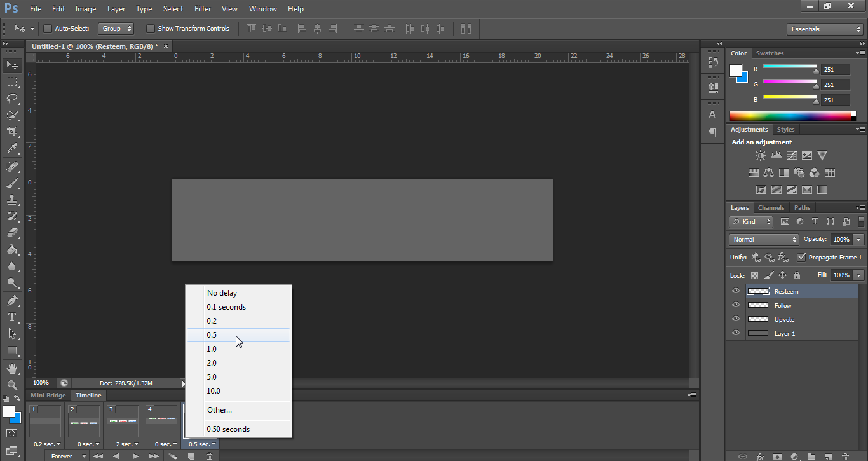Select the Dodge tool
868x461 pixels.
click(x=12, y=282)
